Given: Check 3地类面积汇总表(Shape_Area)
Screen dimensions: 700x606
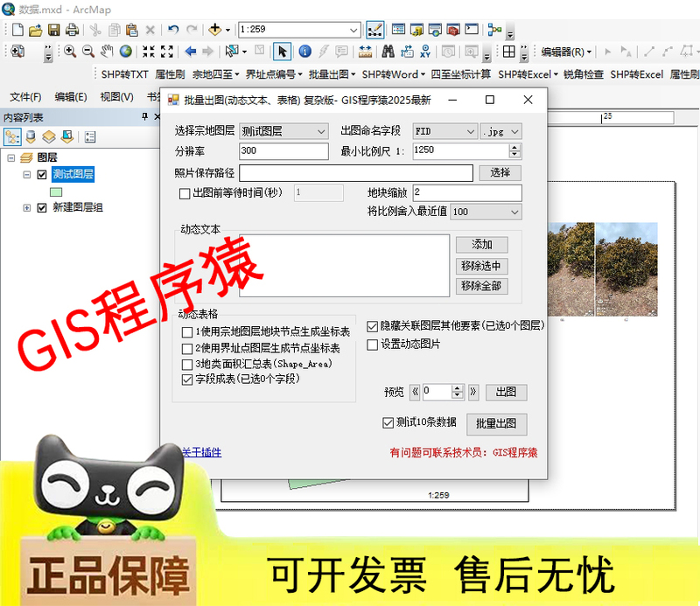Looking at the screenshot, I should tap(187, 364).
